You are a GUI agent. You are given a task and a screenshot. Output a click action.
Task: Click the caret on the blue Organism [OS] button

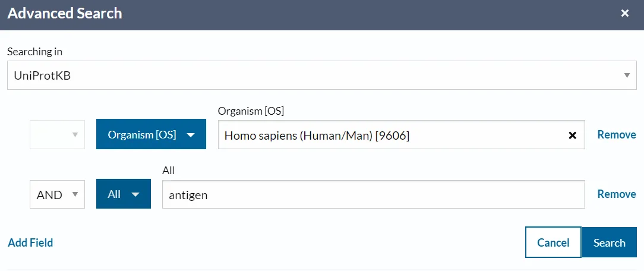[191, 135]
